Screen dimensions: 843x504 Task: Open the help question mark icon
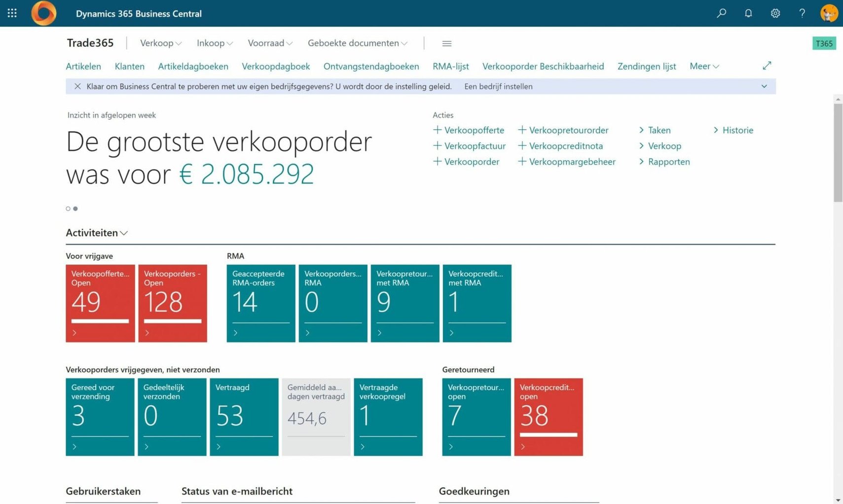[802, 13]
